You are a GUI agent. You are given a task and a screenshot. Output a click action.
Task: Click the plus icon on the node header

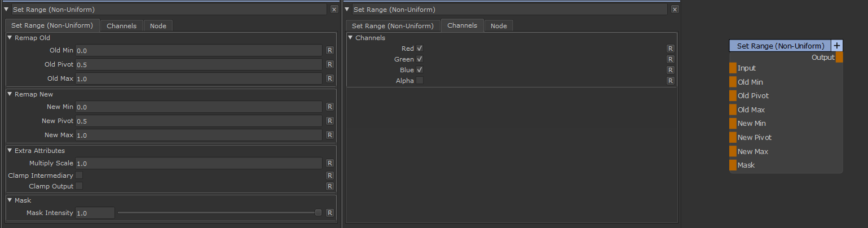click(837, 46)
